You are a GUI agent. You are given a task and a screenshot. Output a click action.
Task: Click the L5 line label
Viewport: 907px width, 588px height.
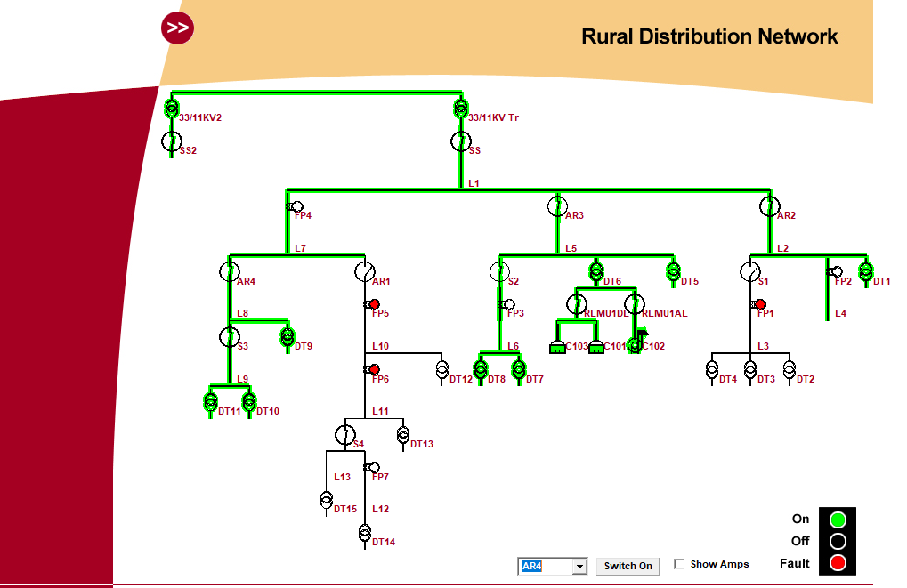(x=571, y=248)
